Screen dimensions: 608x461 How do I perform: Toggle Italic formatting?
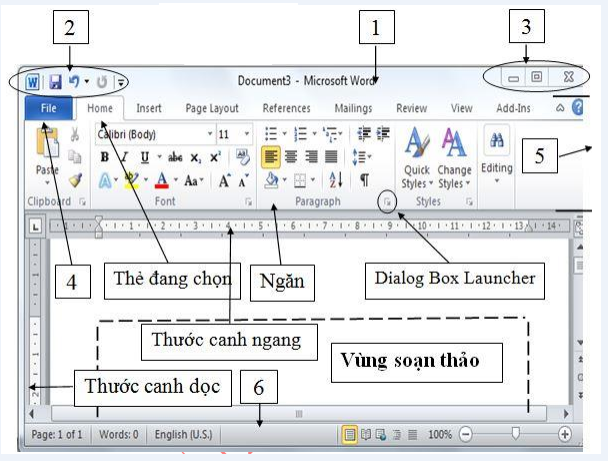coord(124,157)
